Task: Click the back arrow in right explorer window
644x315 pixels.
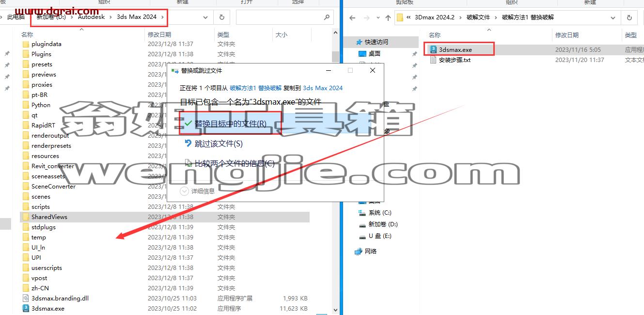Action: point(352,17)
